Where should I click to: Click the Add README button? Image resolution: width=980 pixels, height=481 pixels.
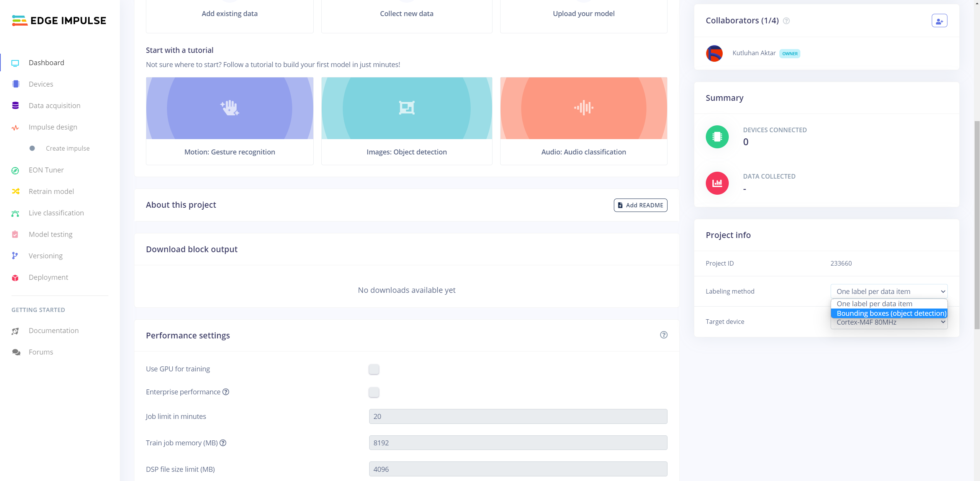(640, 205)
